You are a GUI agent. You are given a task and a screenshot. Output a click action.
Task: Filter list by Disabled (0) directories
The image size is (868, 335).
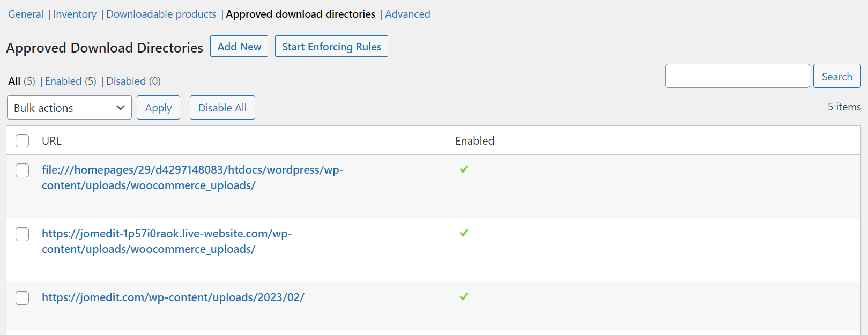tap(133, 81)
